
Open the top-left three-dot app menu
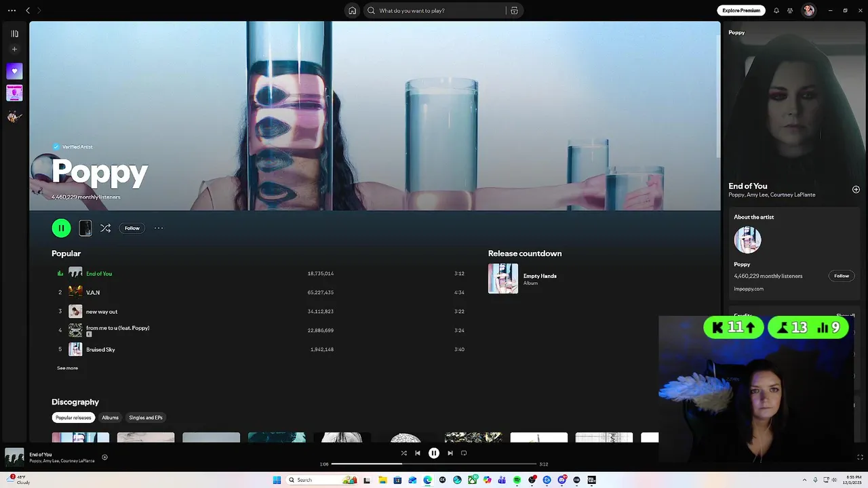(12, 10)
